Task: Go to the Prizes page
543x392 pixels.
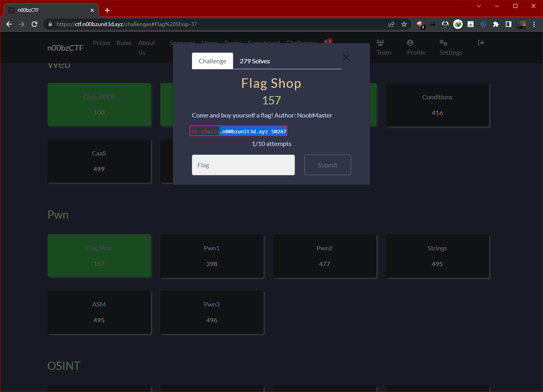Action: click(x=102, y=43)
